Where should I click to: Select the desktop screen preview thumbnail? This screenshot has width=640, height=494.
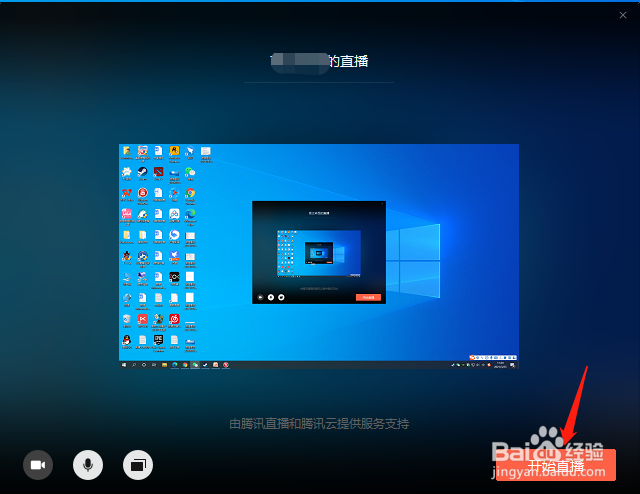pyautogui.click(x=319, y=256)
